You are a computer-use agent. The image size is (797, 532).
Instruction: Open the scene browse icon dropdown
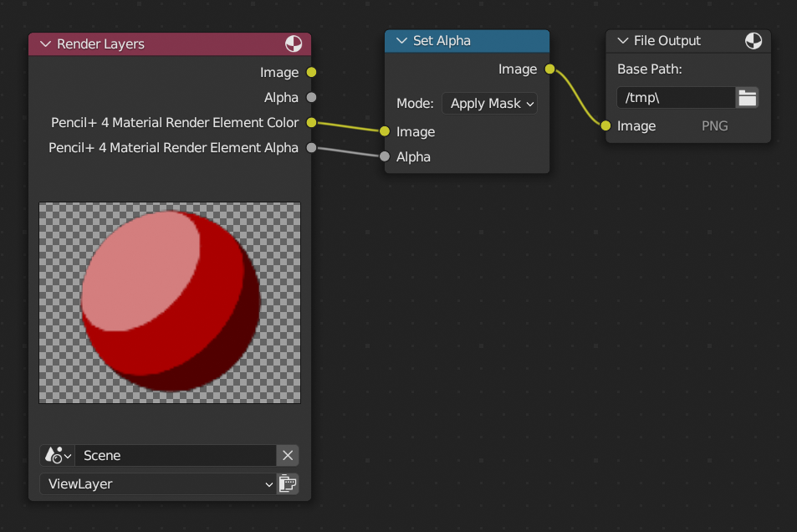pos(58,455)
